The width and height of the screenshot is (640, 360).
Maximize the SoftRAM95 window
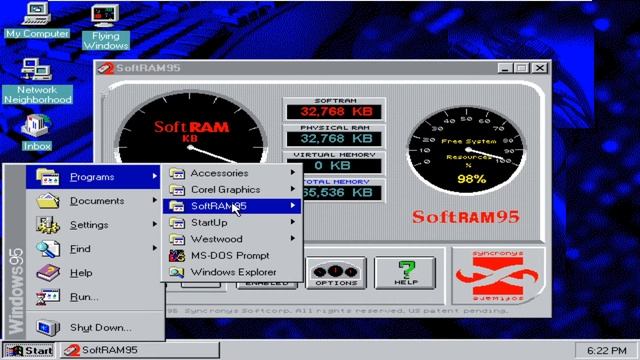pyautogui.click(x=521, y=68)
